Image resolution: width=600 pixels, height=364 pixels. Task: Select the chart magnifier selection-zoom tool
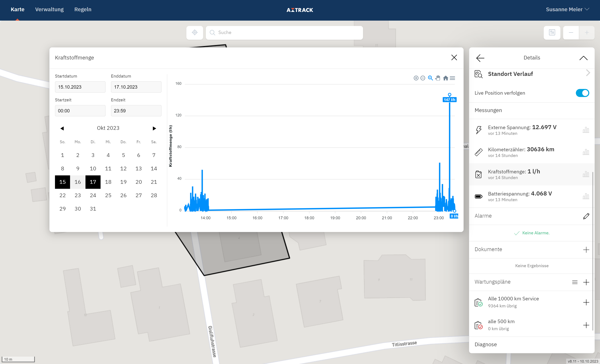click(x=430, y=78)
